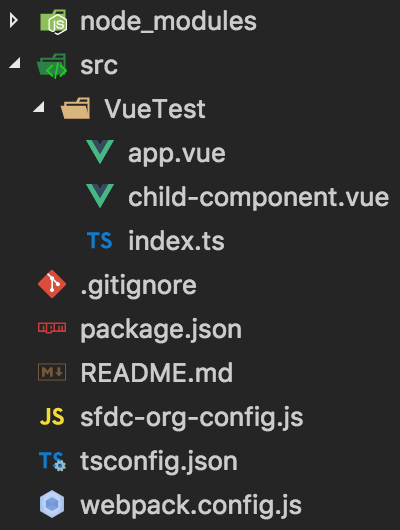Open webpack.config.js file
400x530 pixels.
[191, 506]
